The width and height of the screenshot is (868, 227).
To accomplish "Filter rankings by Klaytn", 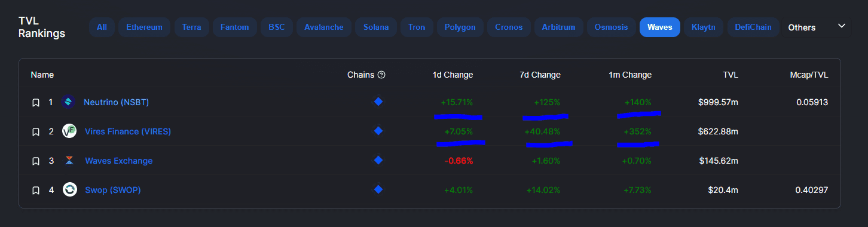I will (704, 27).
